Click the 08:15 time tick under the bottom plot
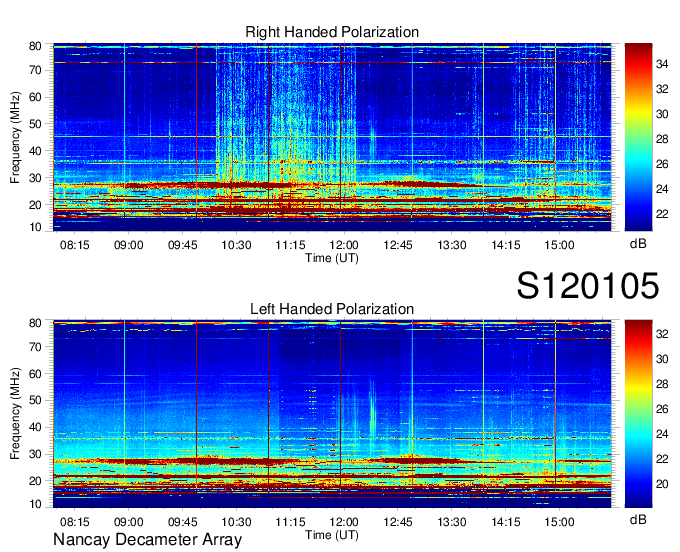The height and width of the screenshot is (552, 680). (75, 522)
